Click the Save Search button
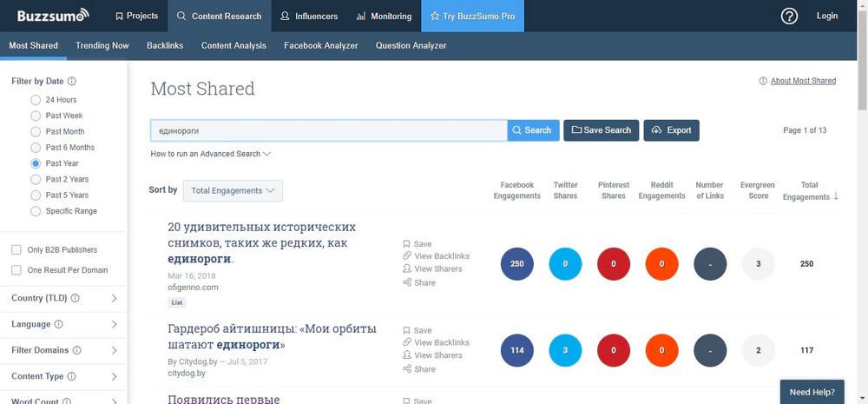 pyautogui.click(x=602, y=130)
